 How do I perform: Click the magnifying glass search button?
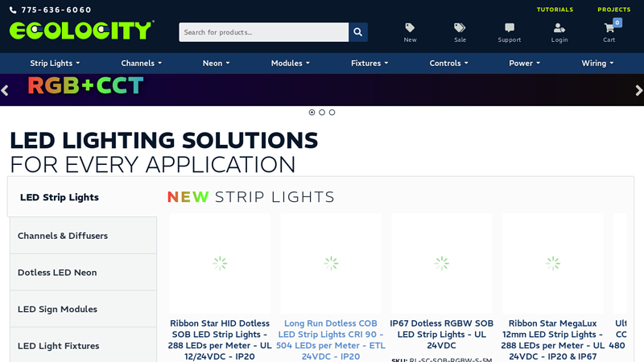(358, 32)
